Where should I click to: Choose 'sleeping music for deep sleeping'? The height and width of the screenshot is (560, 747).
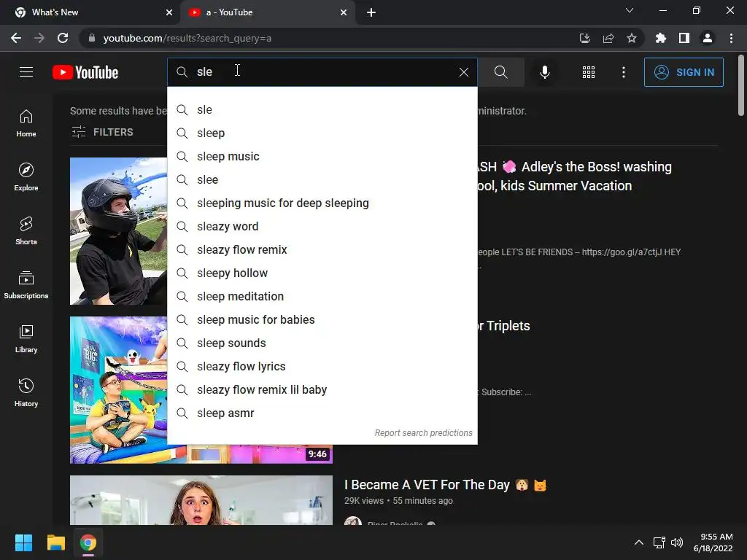pos(322,203)
